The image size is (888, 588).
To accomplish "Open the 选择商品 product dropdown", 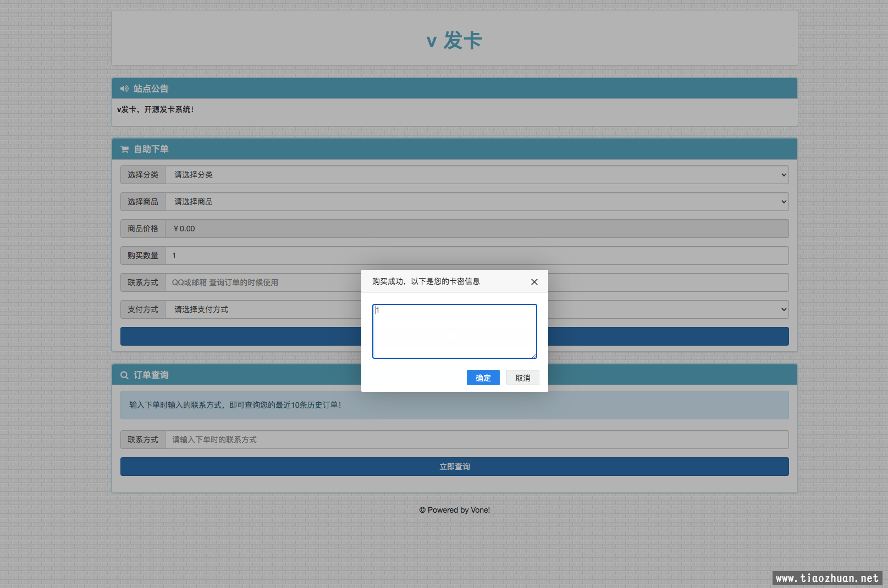I will pyautogui.click(x=477, y=202).
